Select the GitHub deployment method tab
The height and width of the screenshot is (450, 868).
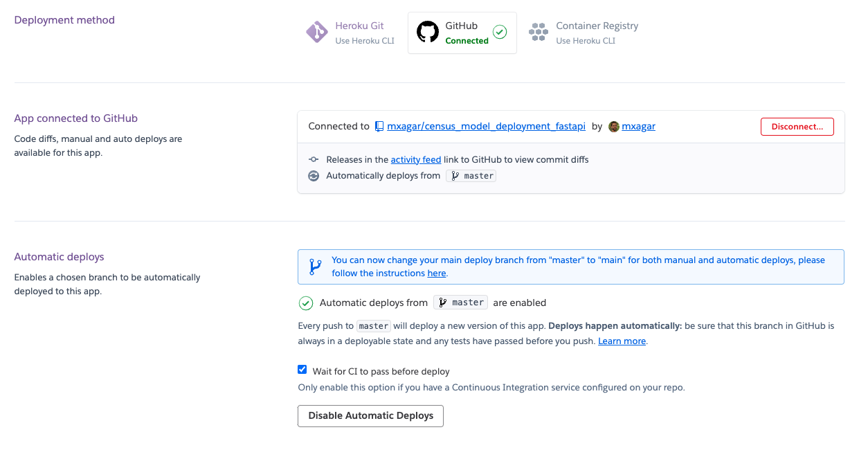[x=462, y=33]
